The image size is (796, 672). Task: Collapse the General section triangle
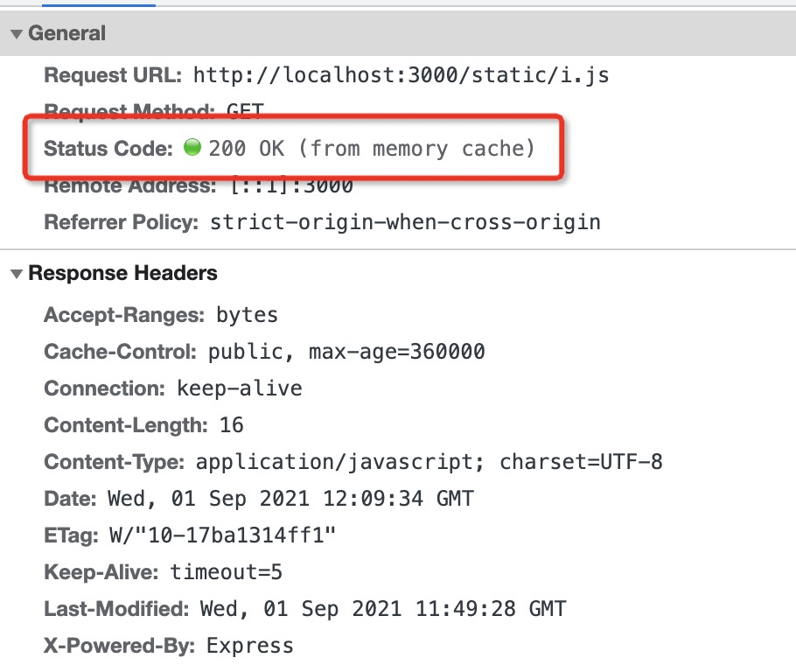(16, 34)
